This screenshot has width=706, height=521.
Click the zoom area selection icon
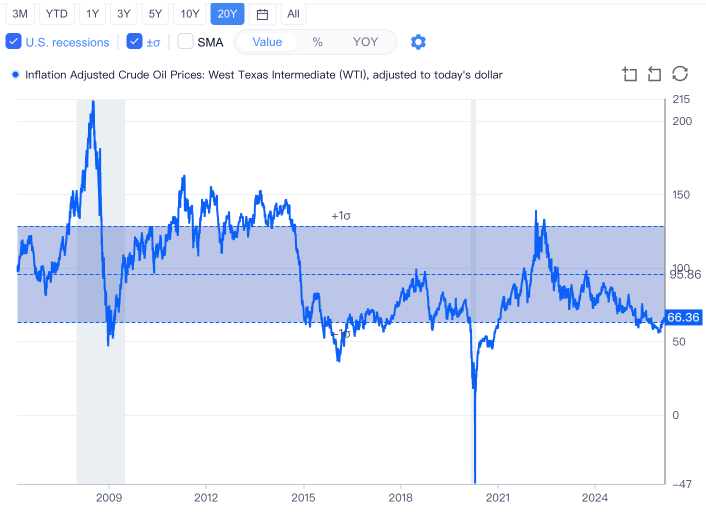629,74
